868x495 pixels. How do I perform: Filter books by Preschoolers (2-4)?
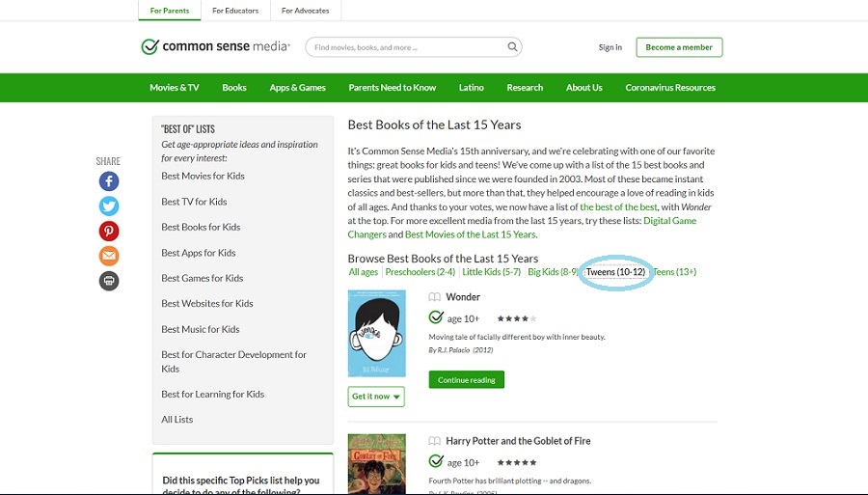tap(420, 272)
